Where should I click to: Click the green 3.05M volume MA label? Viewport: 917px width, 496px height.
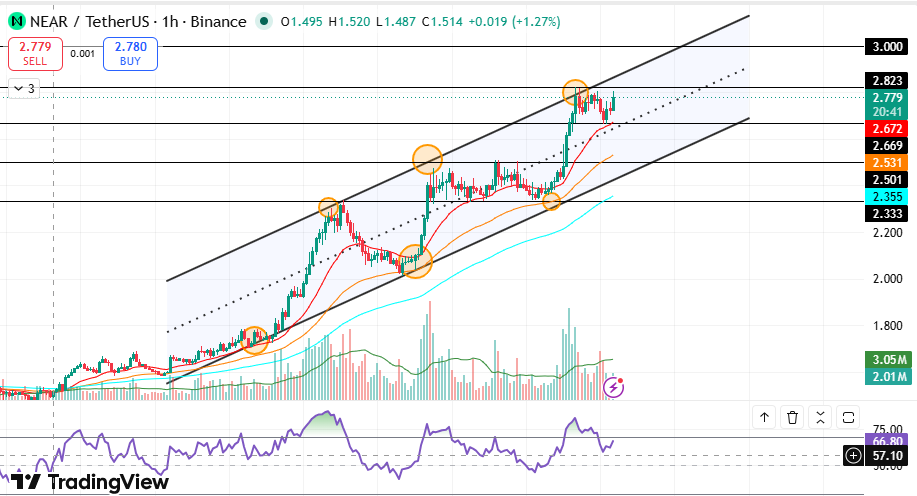887,360
